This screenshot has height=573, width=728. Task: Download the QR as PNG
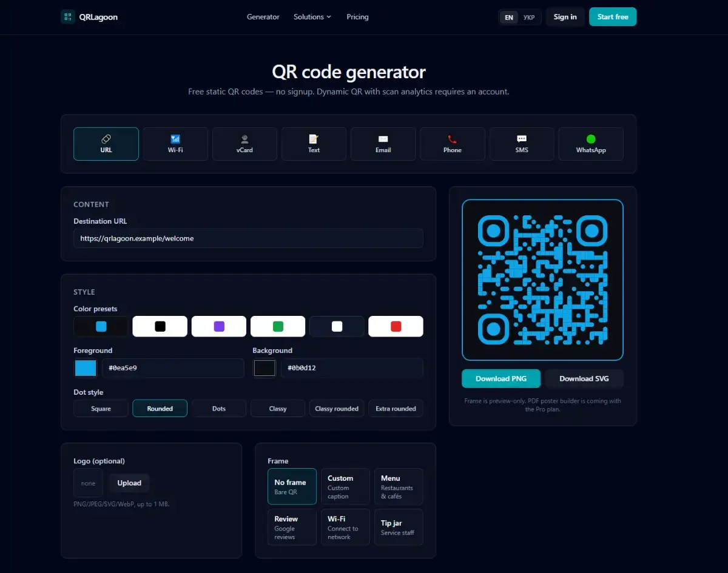click(500, 378)
